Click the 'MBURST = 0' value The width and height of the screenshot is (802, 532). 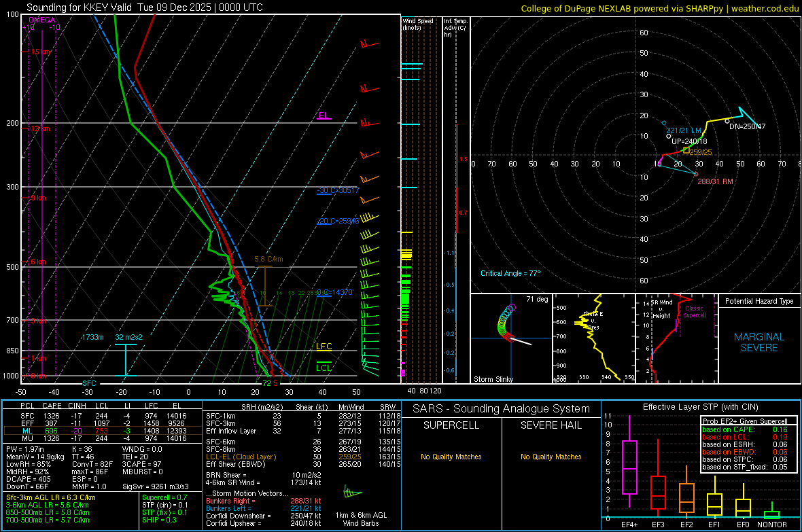tap(142, 472)
